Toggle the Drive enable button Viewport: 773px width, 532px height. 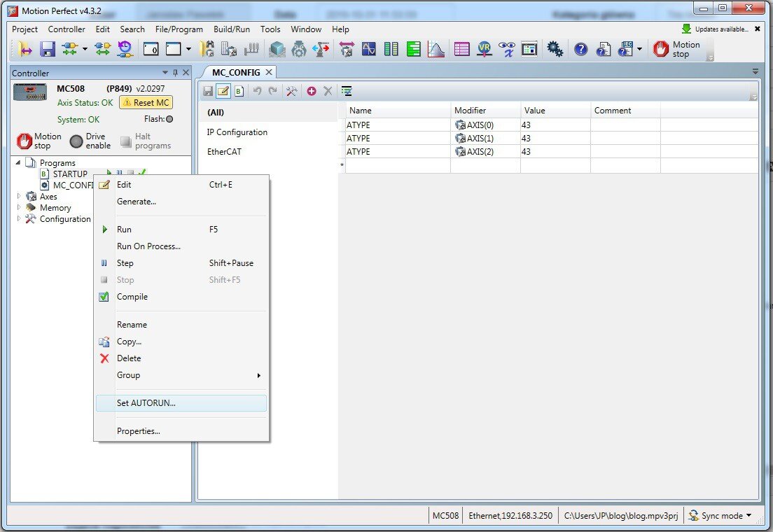(91, 141)
